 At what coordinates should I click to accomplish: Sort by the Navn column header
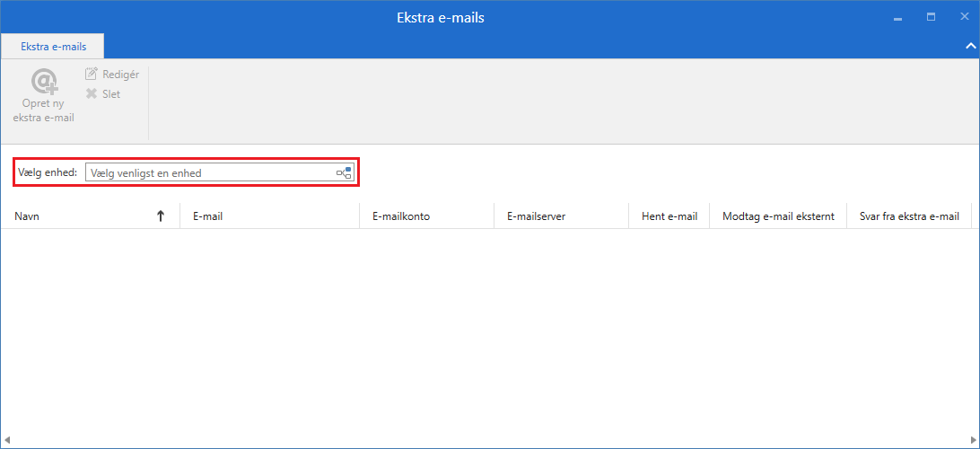pos(90,216)
